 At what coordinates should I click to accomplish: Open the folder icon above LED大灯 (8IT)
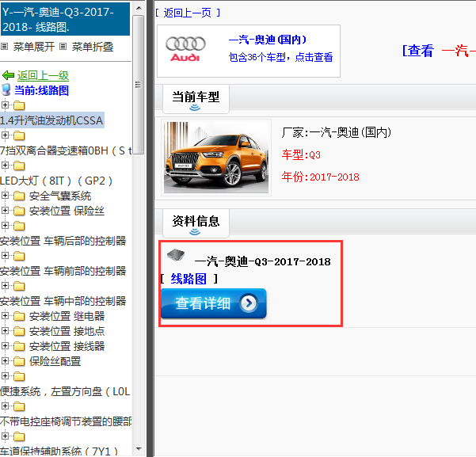[x=19, y=166]
